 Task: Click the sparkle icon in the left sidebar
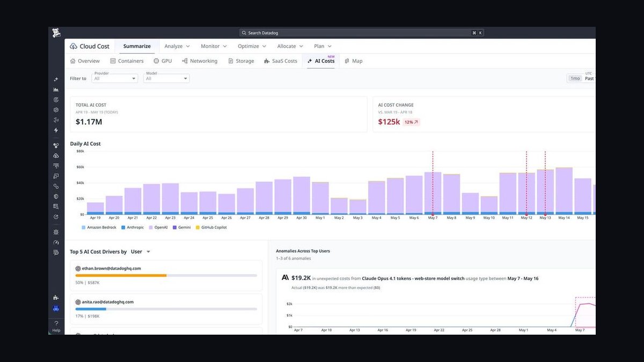tap(56, 79)
